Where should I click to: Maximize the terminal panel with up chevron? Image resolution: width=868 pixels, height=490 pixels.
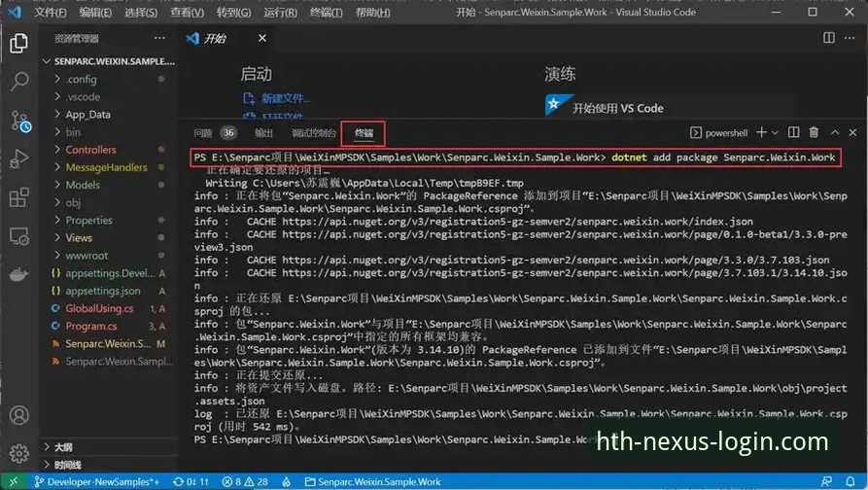[x=834, y=132]
